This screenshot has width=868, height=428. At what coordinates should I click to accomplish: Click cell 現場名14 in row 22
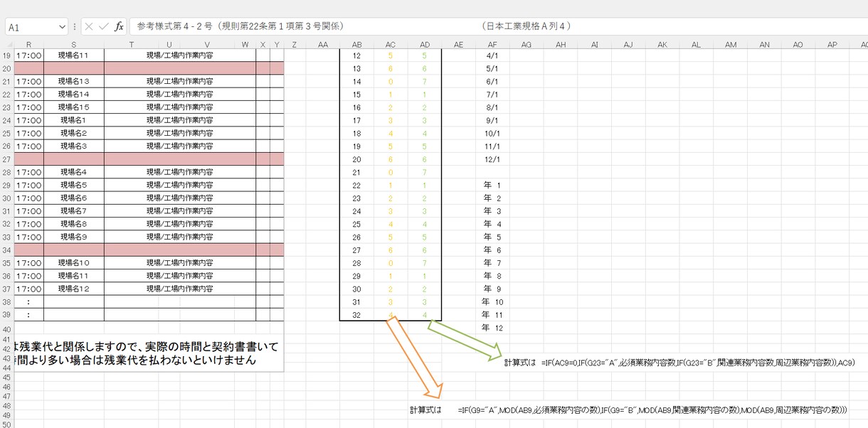click(74, 95)
